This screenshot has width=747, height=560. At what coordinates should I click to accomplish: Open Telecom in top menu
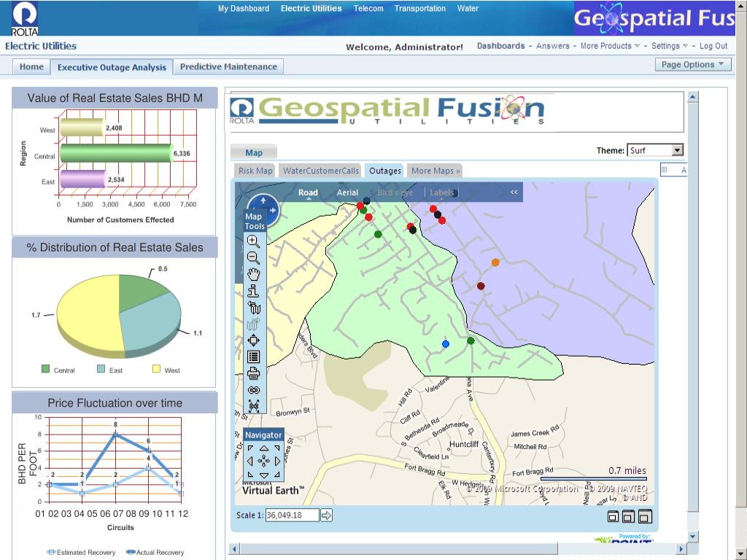[368, 8]
